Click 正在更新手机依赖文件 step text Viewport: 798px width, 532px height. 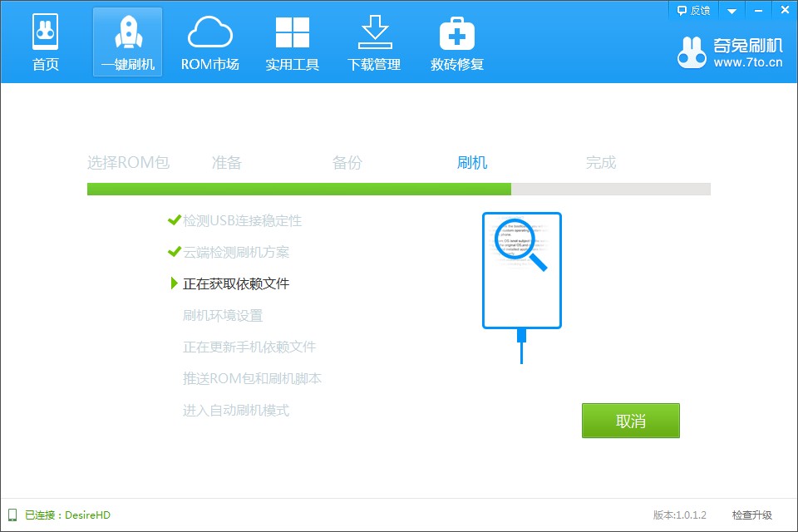coord(249,347)
